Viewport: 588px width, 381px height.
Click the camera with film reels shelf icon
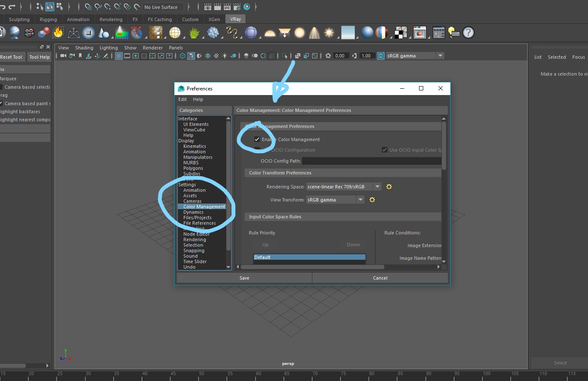point(29,33)
